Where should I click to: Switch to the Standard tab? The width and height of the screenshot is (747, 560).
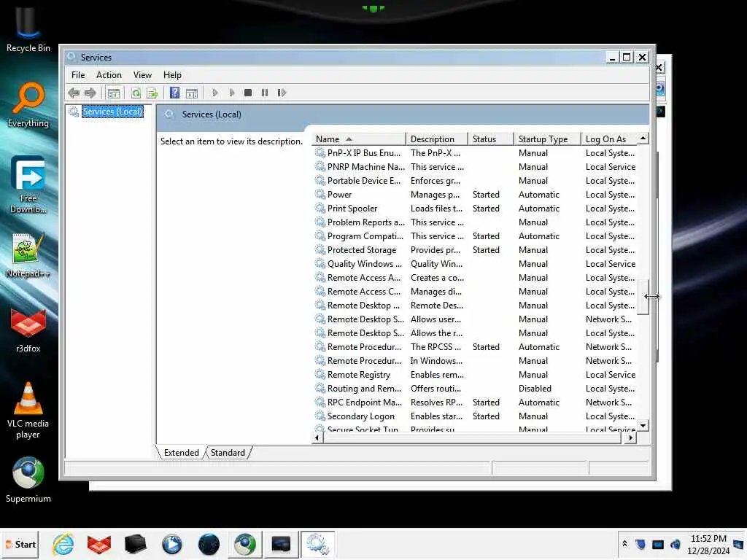point(228,453)
